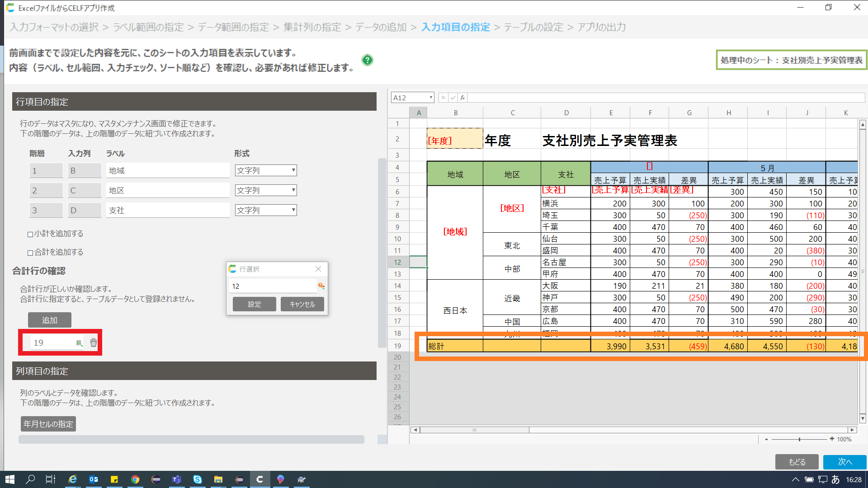This screenshot has height=488, width=868.
Task: Click the formula bar fx icon
Action: (x=462, y=98)
